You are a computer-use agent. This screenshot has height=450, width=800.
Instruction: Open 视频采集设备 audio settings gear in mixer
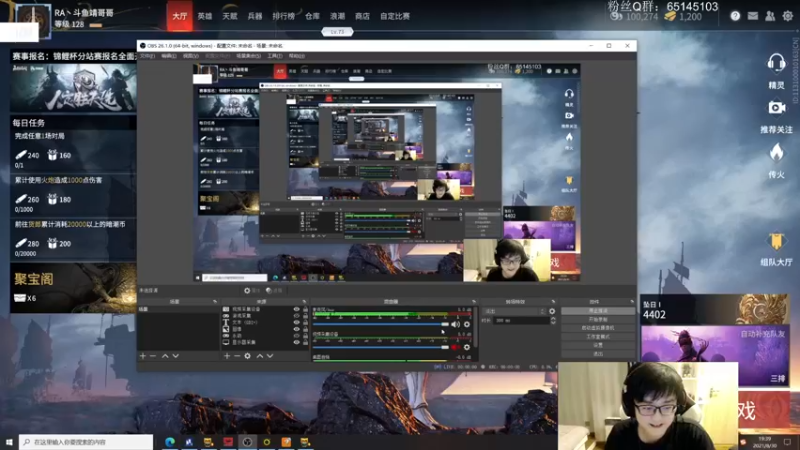467,347
